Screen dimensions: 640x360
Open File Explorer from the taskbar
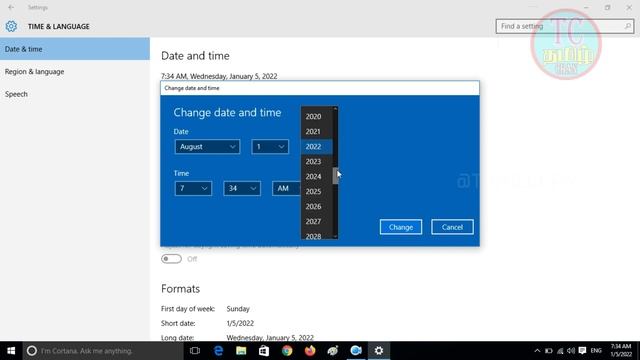click(x=241, y=351)
